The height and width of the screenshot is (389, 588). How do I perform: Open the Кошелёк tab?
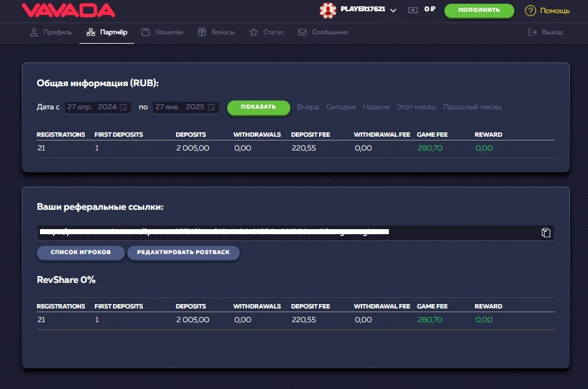pyautogui.click(x=162, y=32)
